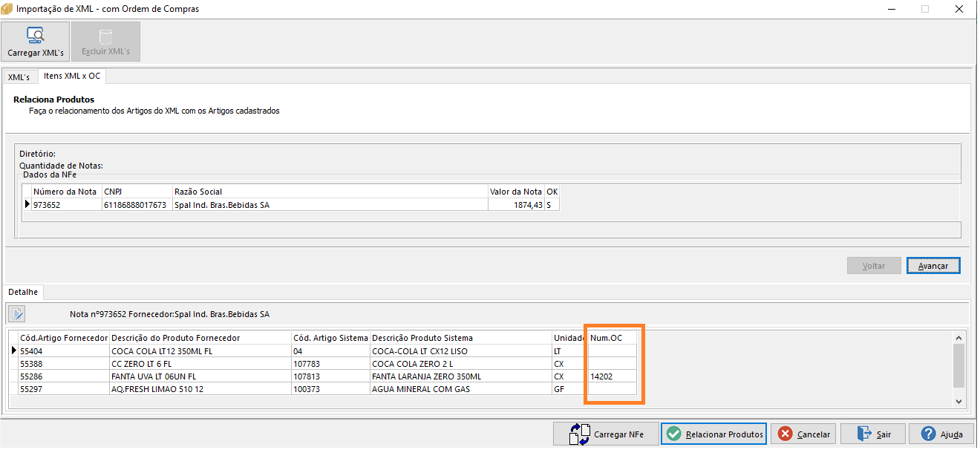Switch to the XML's tab
This screenshot has width=980, height=450.
coord(19,77)
